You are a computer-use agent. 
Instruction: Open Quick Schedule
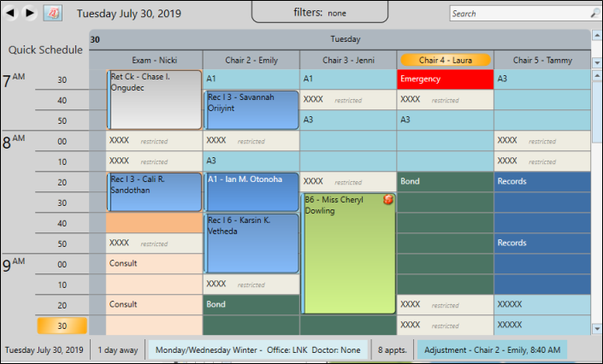[x=45, y=50]
